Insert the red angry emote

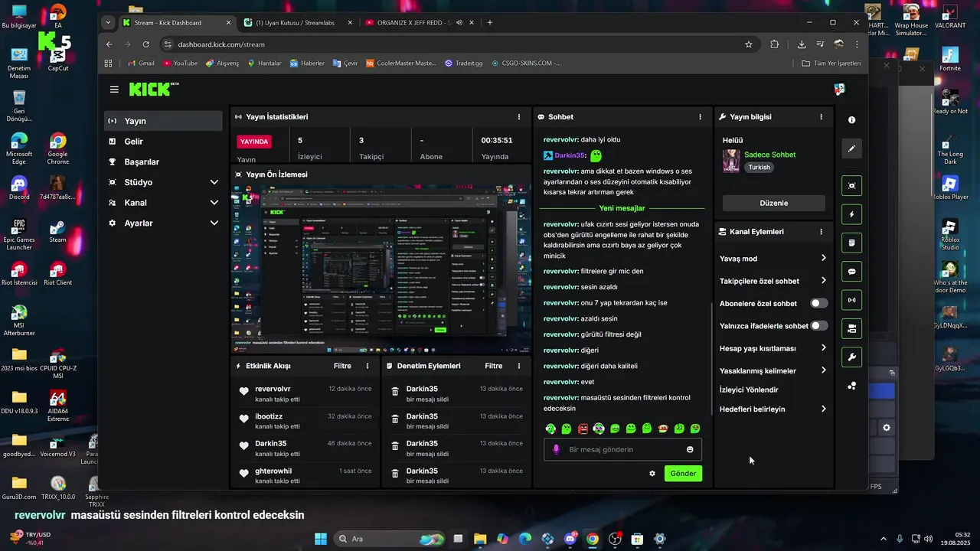pyautogui.click(x=583, y=429)
